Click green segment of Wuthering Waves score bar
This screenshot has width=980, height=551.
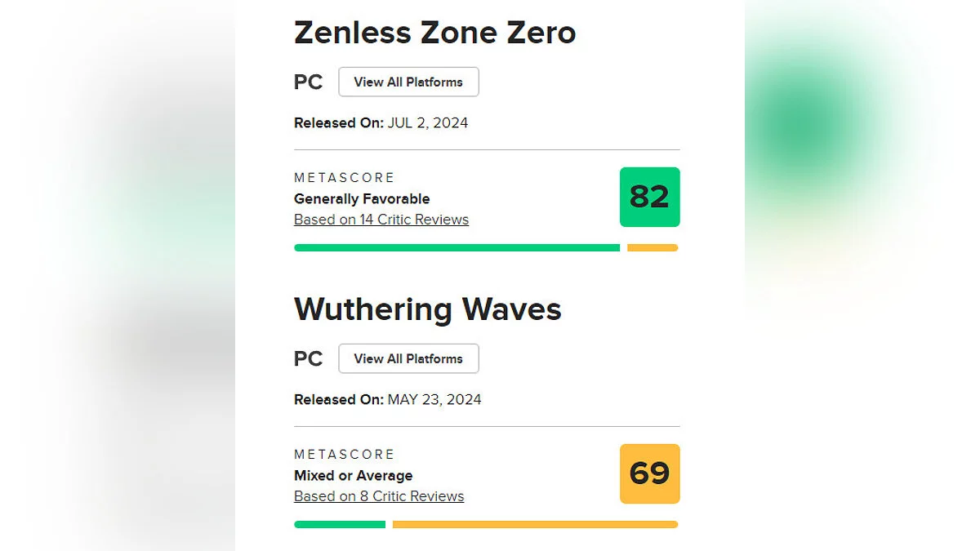[x=339, y=525]
